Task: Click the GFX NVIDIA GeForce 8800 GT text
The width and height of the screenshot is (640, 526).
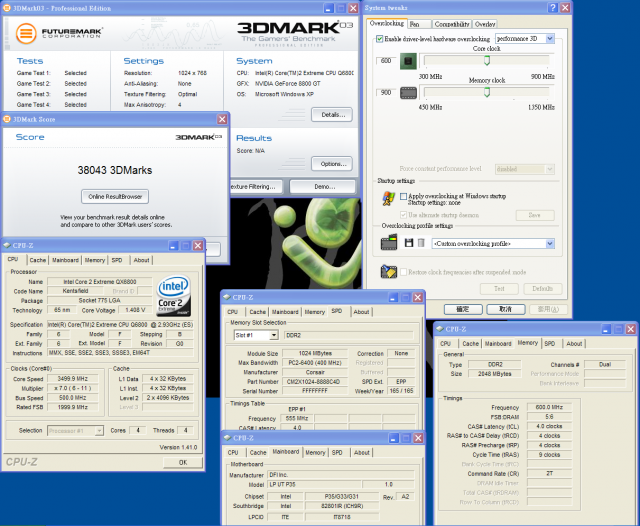Action: pyautogui.click(x=287, y=84)
